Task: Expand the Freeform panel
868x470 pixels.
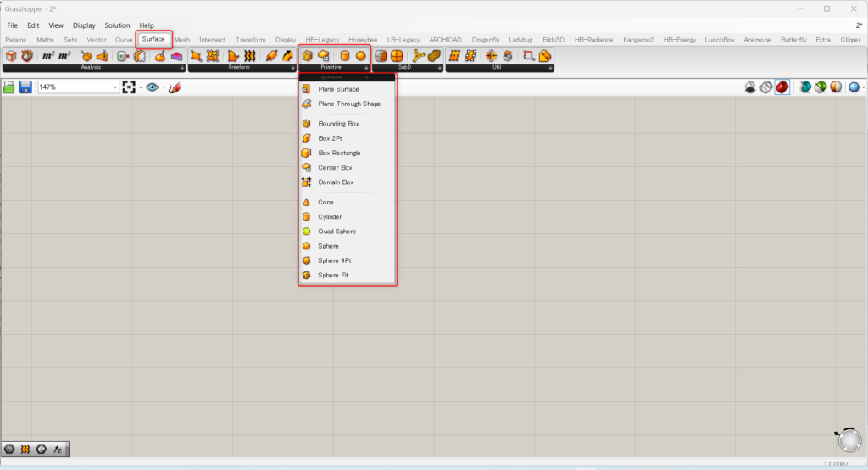Action: tap(292, 68)
